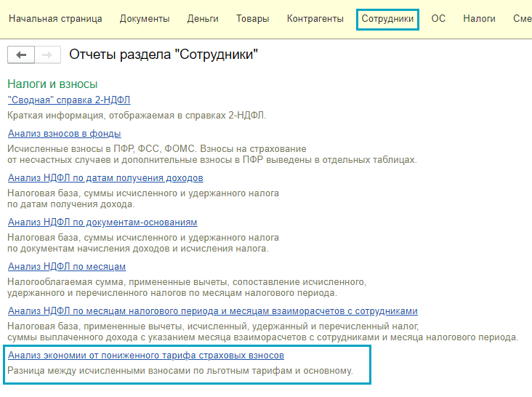Click the Налоги и взносы group heading
This screenshot has height=397, width=532.
52,84
